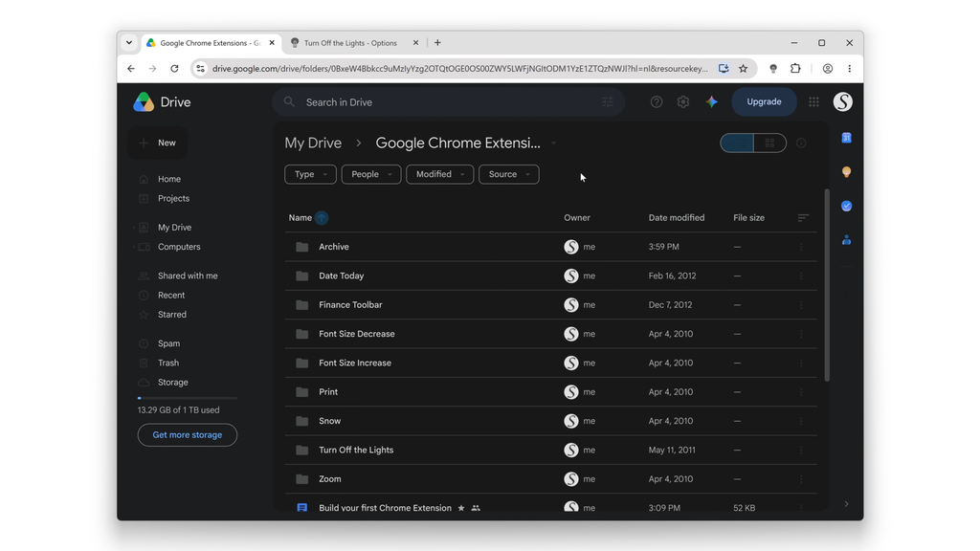Screen dimensions: 980x551
Task: Open Contacts side panel icon
Action: tap(846, 240)
